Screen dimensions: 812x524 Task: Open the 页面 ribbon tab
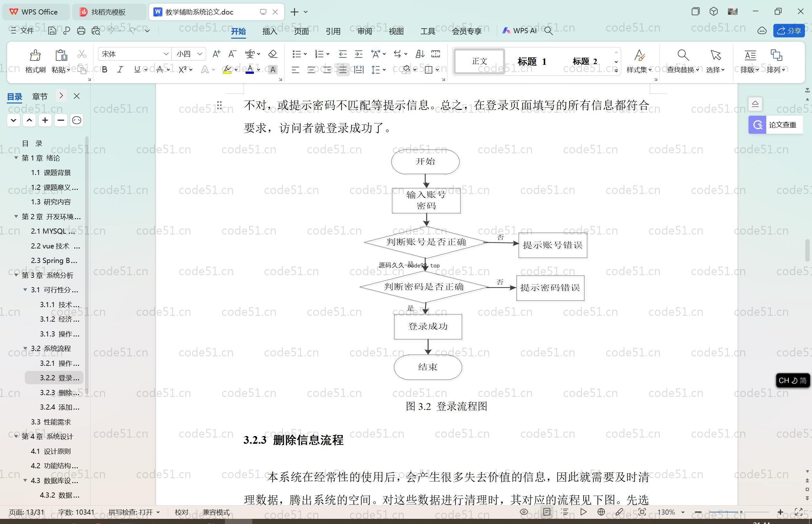click(301, 31)
